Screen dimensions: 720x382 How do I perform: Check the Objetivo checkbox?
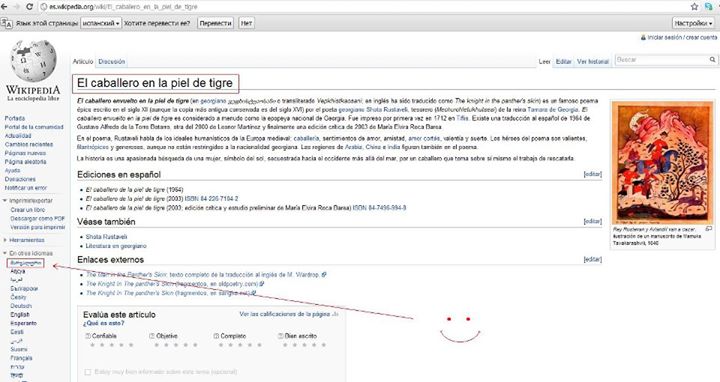pyautogui.click(x=152, y=336)
